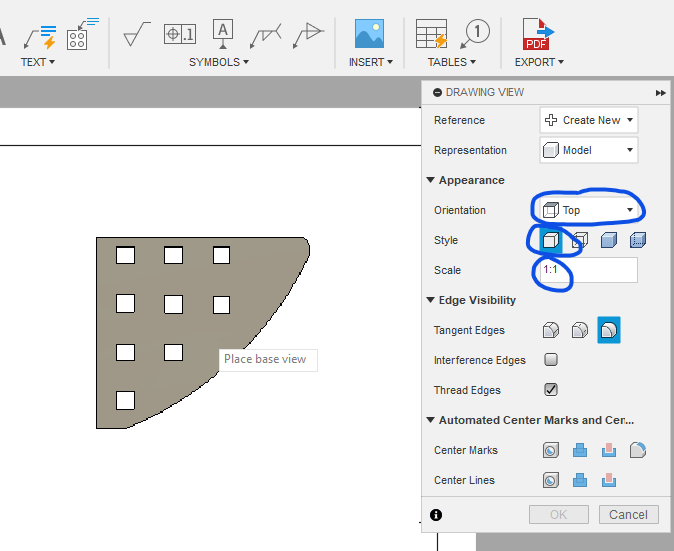Set Tangent Edges to full length
This screenshot has width=674, height=551.
point(551,330)
